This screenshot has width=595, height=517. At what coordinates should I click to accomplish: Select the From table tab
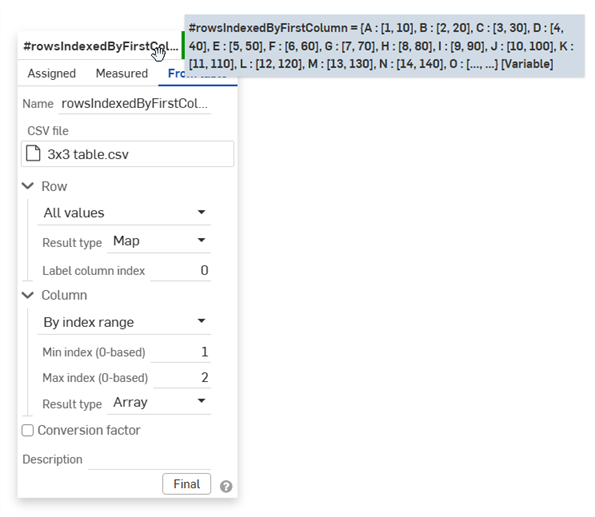coord(197,74)
